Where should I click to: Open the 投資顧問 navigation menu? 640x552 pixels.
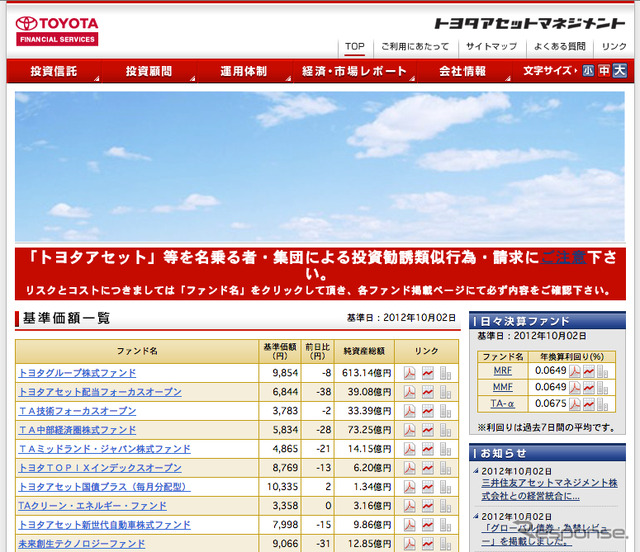(x=149, y=71)
